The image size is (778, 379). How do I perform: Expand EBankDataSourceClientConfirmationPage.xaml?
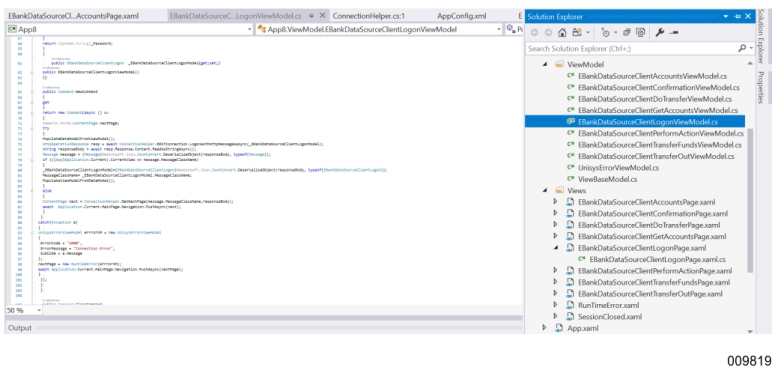coord(555,213)
